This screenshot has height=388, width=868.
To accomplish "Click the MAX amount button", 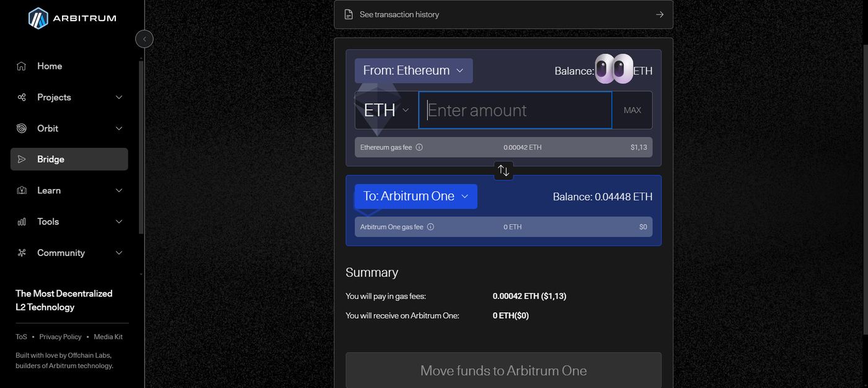I will [x=632, y=110].
